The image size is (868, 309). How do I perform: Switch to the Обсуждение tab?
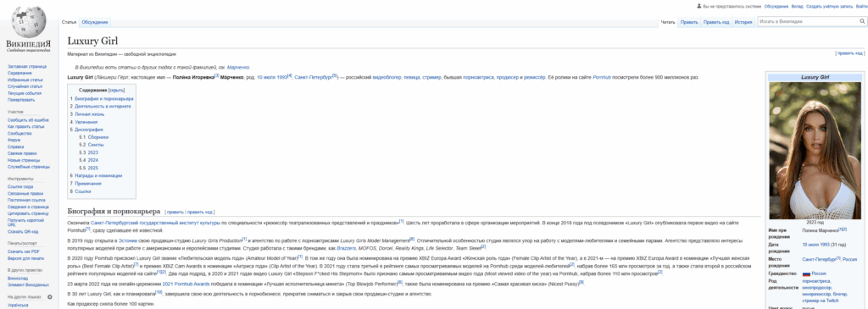click(x=95, y=22)
